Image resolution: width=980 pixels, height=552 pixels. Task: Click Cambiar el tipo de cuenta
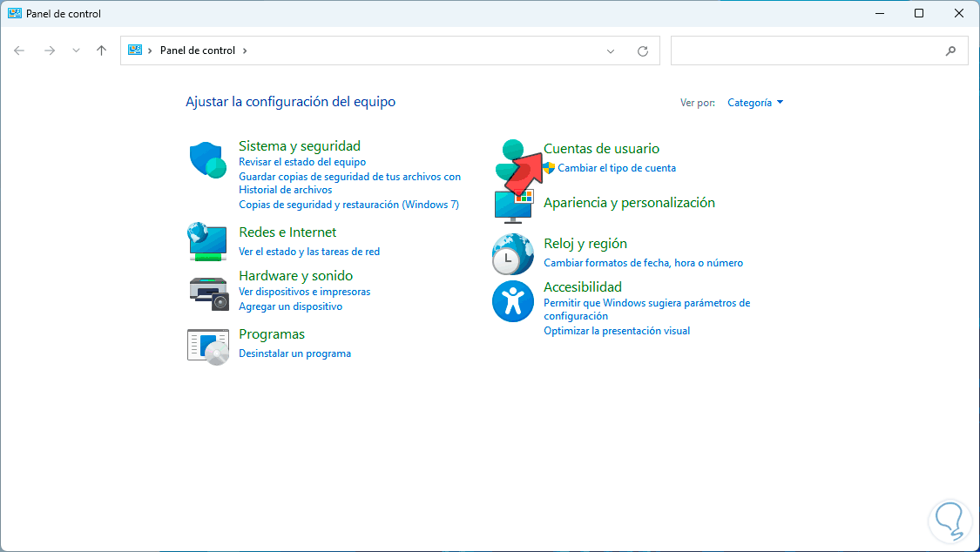coord(617,167)
